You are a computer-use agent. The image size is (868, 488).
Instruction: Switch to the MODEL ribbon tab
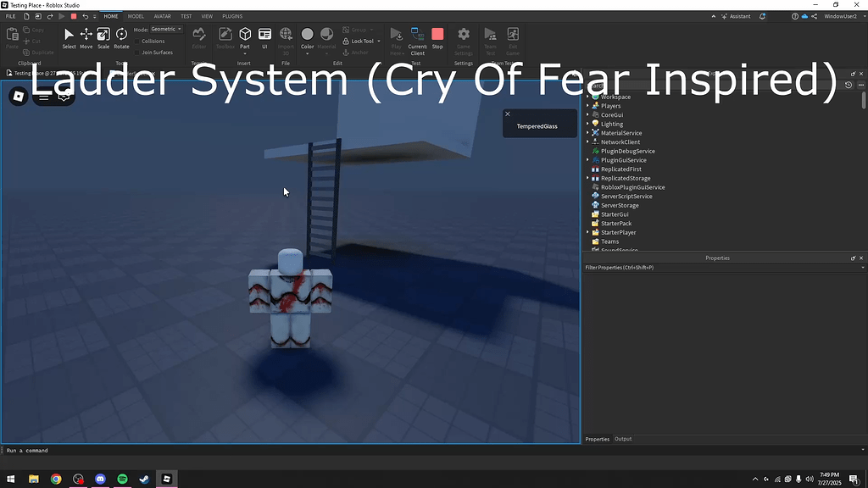[x=136, y=15]
